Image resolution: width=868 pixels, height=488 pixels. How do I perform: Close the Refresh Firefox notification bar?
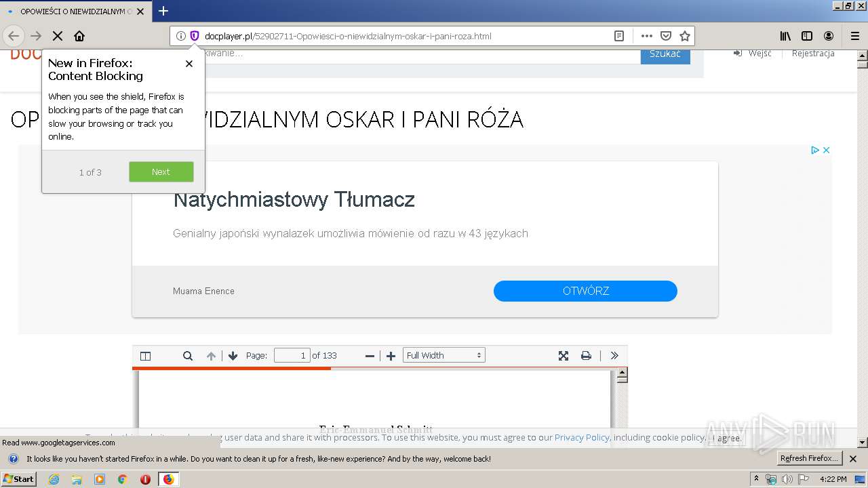(853, 459)
